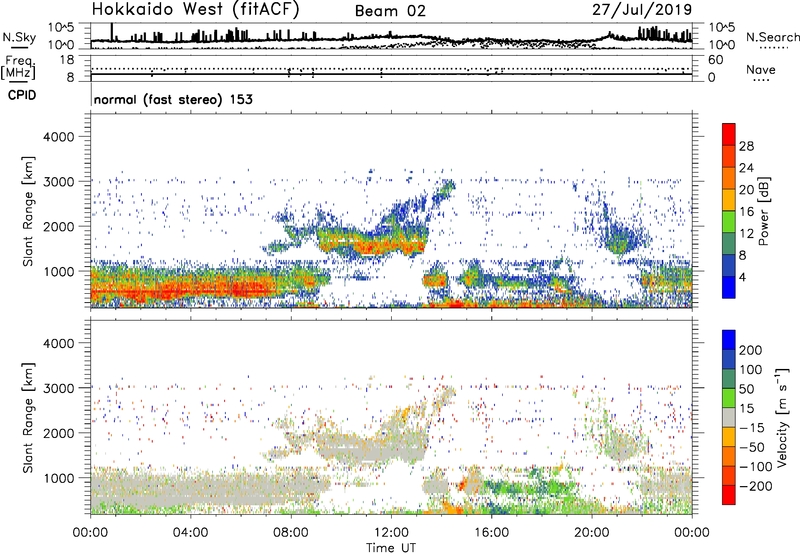Click the blue top of the velocity colorbar
Screen dimensions: 800x554
tap(729, 340)
